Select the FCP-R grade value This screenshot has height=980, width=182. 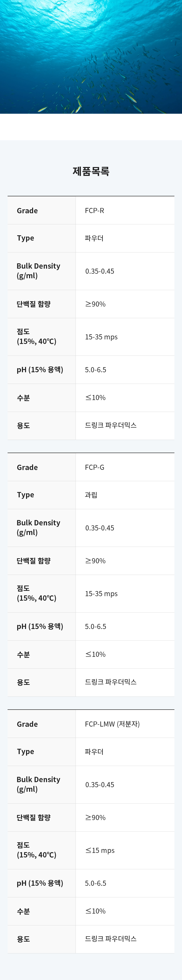95,211
